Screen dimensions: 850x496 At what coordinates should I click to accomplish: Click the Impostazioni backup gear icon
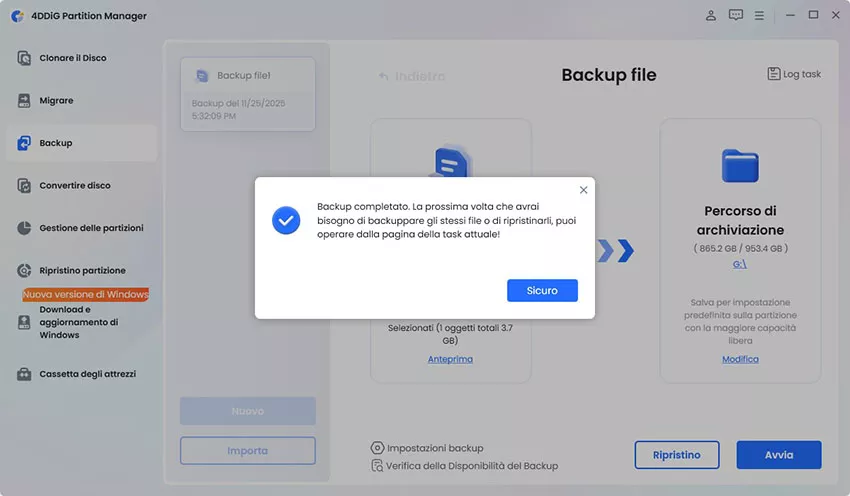(377, 448)
